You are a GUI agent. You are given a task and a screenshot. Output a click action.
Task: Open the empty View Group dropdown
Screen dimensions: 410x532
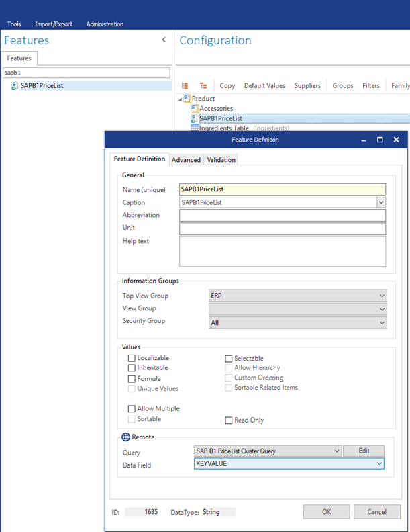pos(297,309)
